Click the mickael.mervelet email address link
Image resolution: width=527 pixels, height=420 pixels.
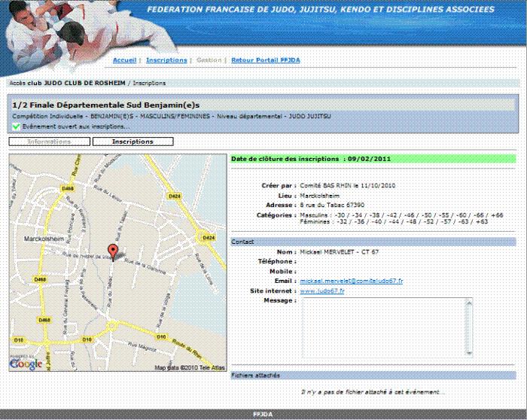pyautogui.click(x=352, y=281)
